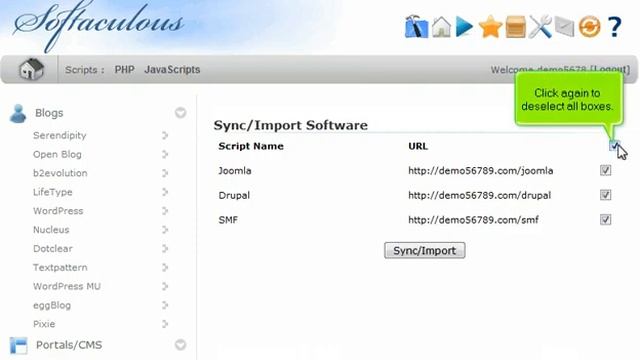This screenshot has height=360, width=640.
Task: Click the SMF URL text
Action: (473, 220)
